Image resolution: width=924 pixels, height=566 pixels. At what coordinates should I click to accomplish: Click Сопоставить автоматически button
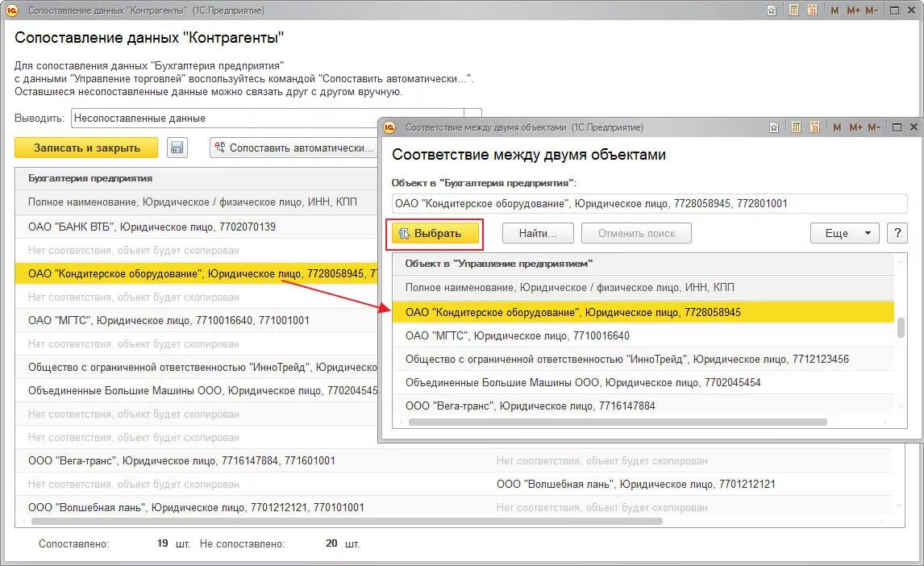pos(293,148)
